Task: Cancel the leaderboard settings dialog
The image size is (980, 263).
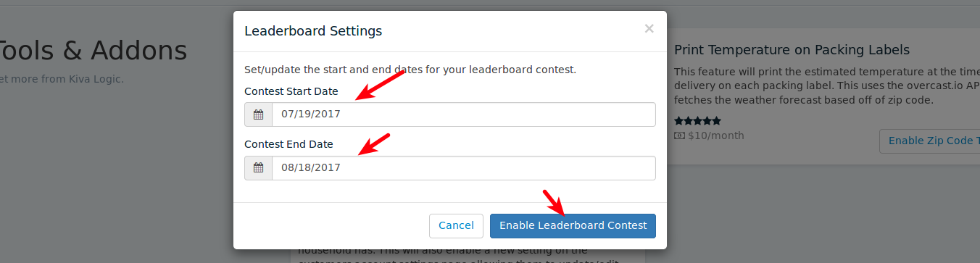Action: [x=457, y=225]
